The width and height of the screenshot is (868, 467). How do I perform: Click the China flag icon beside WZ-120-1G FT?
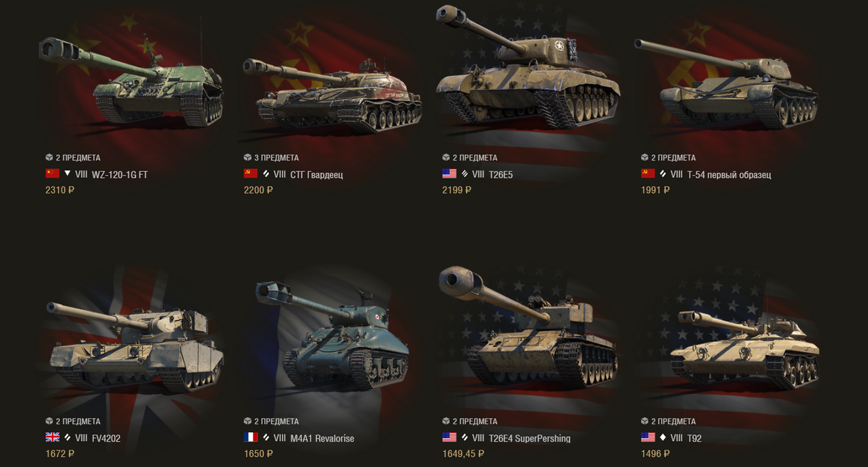click(x=52, y=173)
